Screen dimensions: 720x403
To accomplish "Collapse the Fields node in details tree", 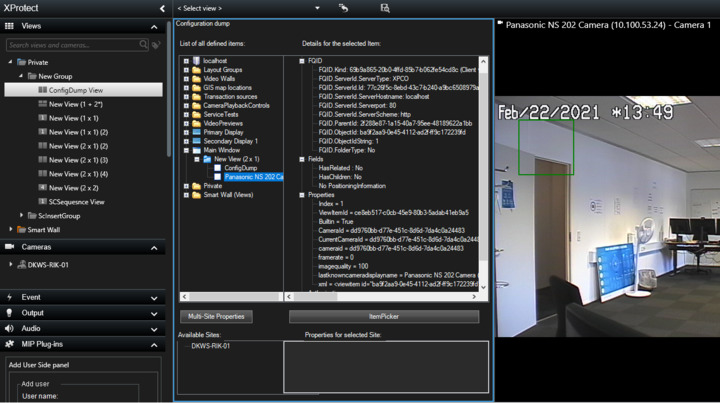I will (x=302, y=159).
